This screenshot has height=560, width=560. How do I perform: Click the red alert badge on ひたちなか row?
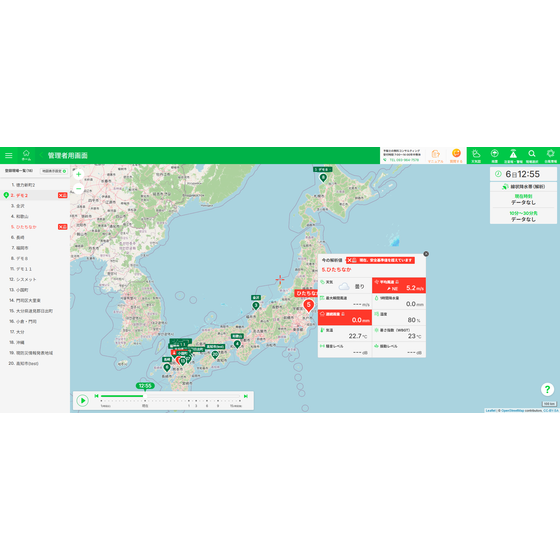[62, 227]
